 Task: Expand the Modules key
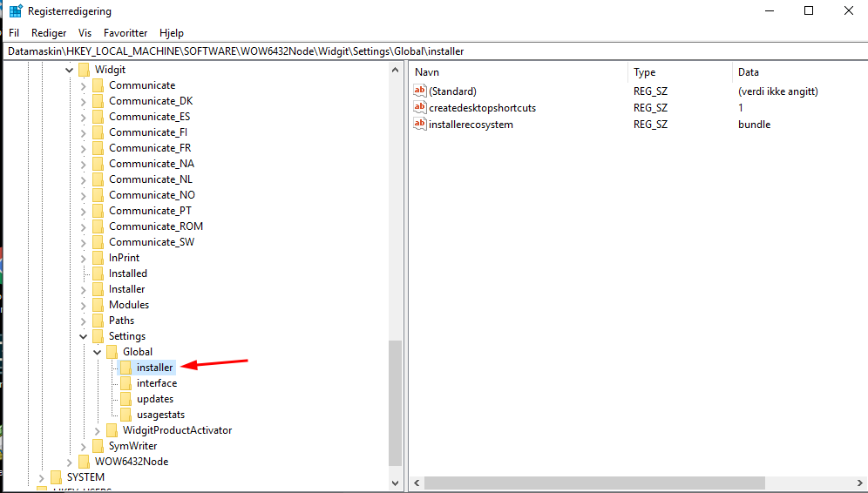[x=83, y=305]
